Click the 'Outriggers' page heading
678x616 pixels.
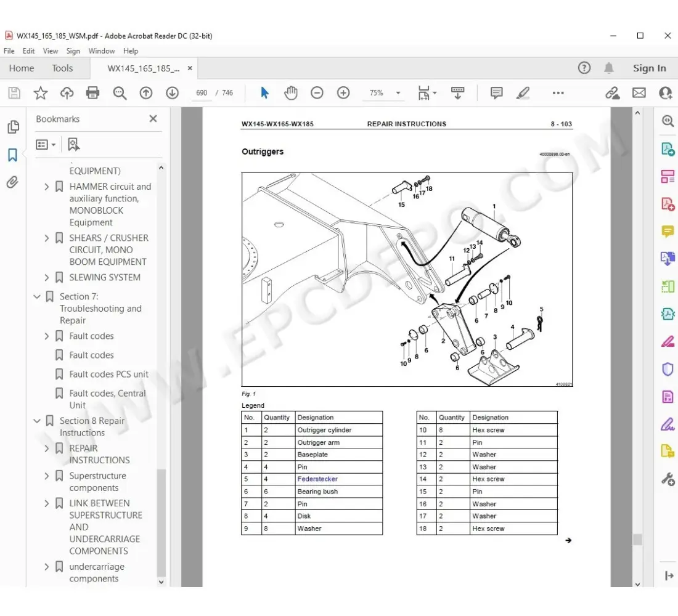tap(263, 152)
